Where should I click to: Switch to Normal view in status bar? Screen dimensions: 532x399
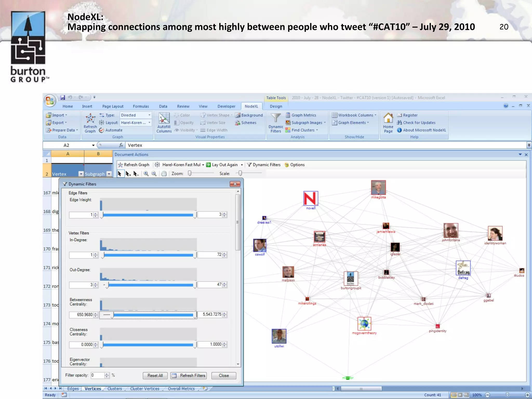454,395
